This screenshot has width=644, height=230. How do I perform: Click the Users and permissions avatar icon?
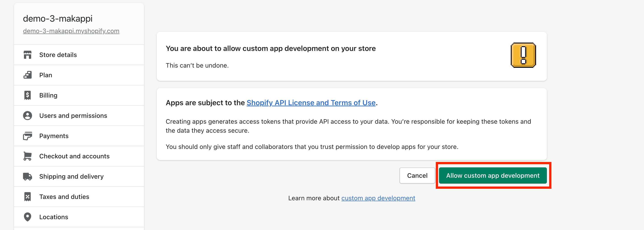point(28,116)
